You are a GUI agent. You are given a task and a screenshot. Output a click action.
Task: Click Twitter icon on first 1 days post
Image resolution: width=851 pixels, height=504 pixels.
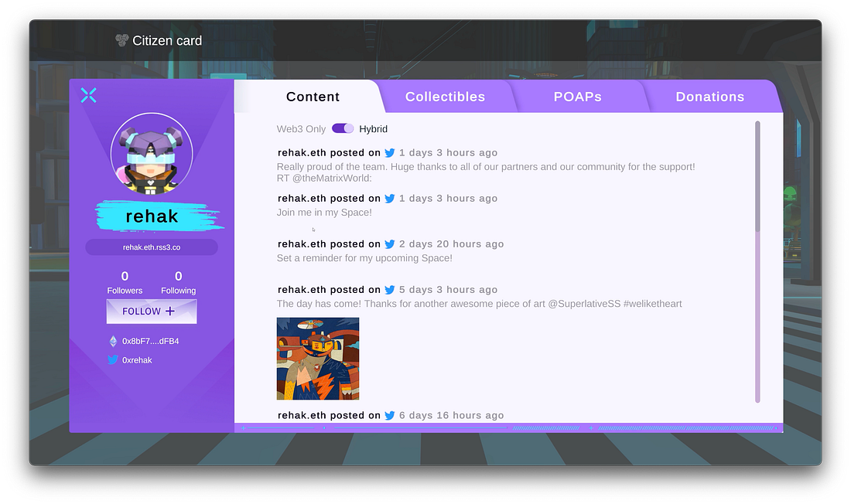pos(390,153)
